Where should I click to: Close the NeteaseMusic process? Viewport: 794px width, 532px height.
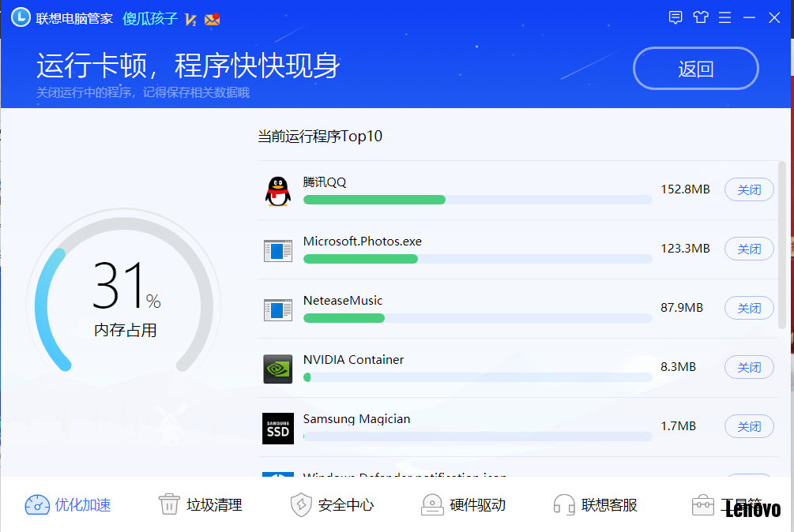748,308
